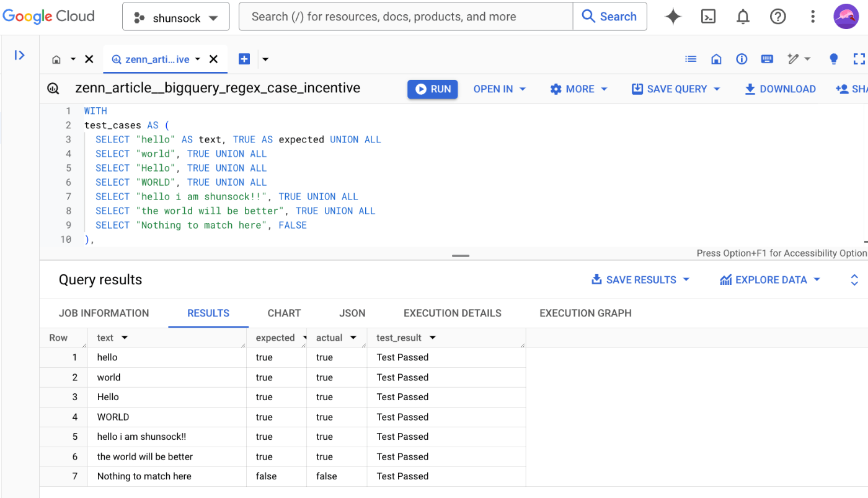Open test_result column sort menu
Viewport: 868px width, 498px height.
point(433,338)
